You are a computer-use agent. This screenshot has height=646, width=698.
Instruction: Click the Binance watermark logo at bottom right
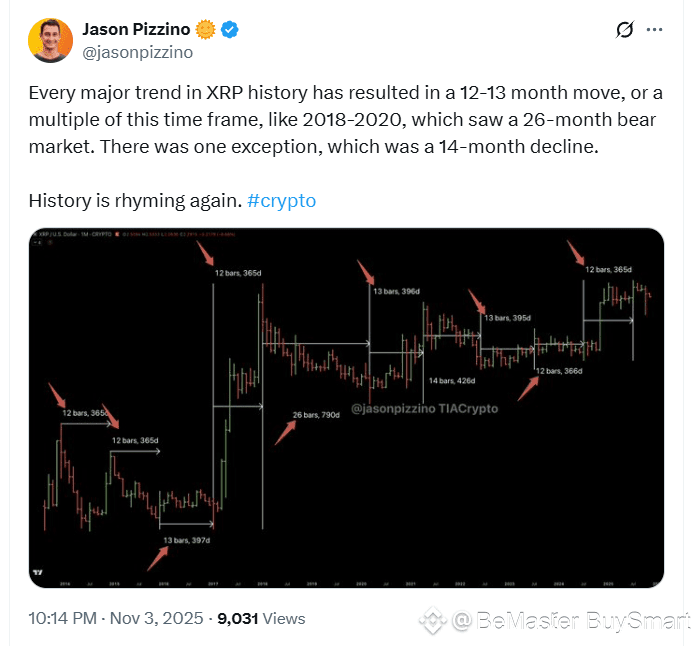(432, 620)
